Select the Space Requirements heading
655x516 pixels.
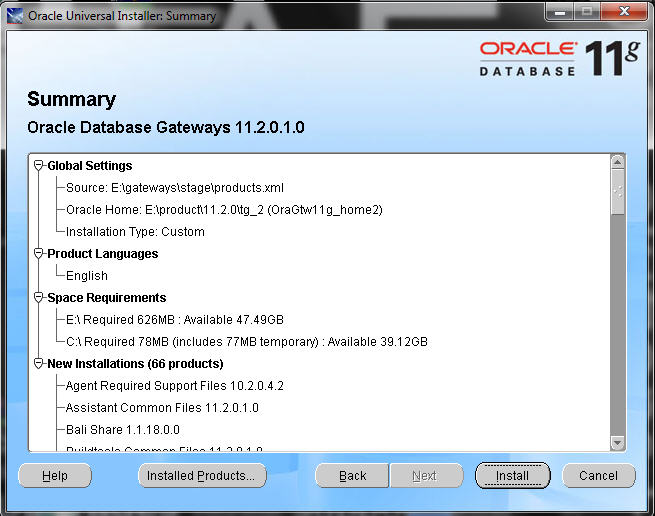[107, 298]
